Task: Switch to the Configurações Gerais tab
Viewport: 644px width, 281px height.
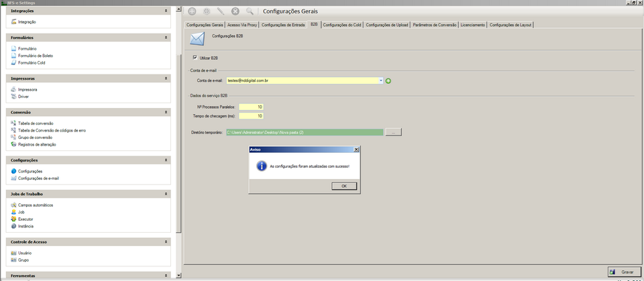Action: (x=205, y=25)
